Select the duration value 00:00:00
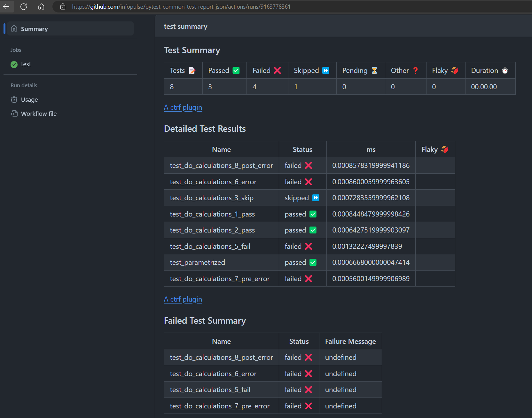This screenshot has width=532, height=418. pos(484,87)
